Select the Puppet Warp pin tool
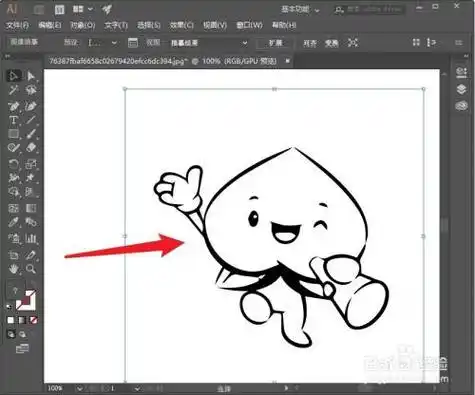Viewport: 475px width, 395px height. (31, 178)
